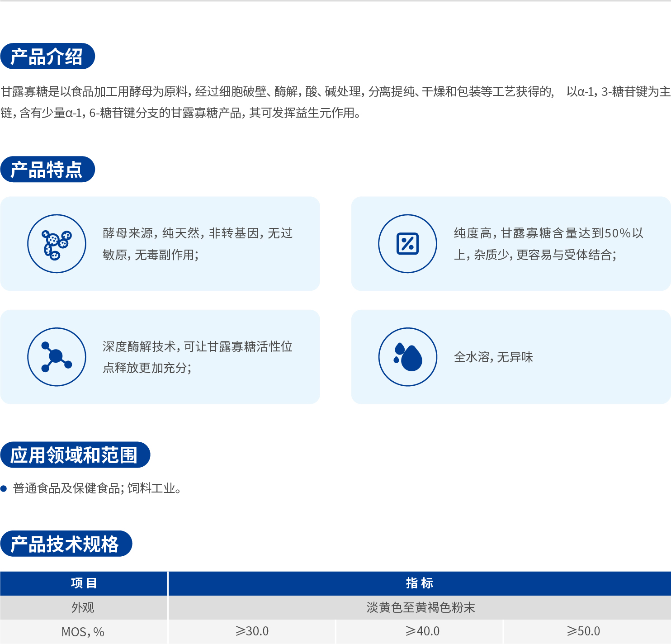Click the dark blue header bar of the table
The width and height of the screenshot is (671, 644).
pyautogui.click(x=335, y=583)
